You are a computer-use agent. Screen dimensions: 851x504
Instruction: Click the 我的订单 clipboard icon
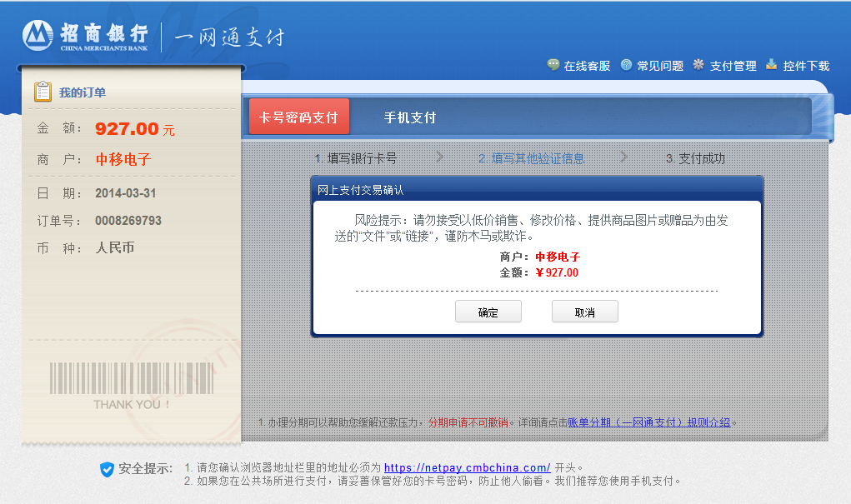coord(43,92)
